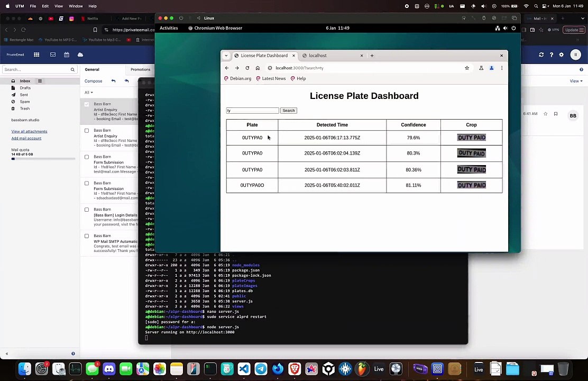Open the View dropdown in mail
The image size is (588, 381).
pos(576,81)
